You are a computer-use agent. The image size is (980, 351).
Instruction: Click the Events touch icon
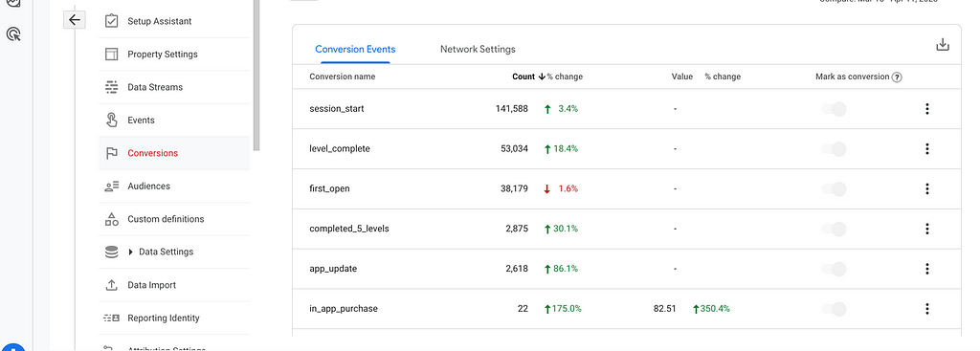[x=111, y=120]
